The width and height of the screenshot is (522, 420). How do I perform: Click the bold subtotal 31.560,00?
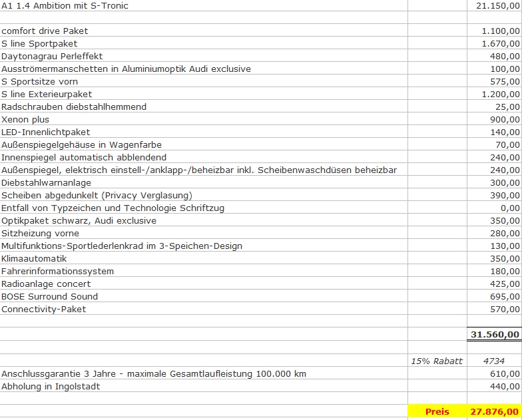[x=495, y=334]
